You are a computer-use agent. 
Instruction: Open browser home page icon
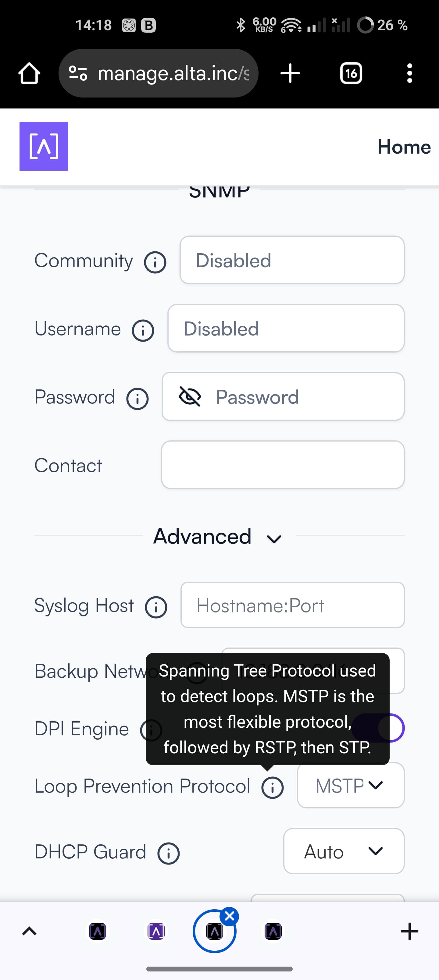(29, 73)
